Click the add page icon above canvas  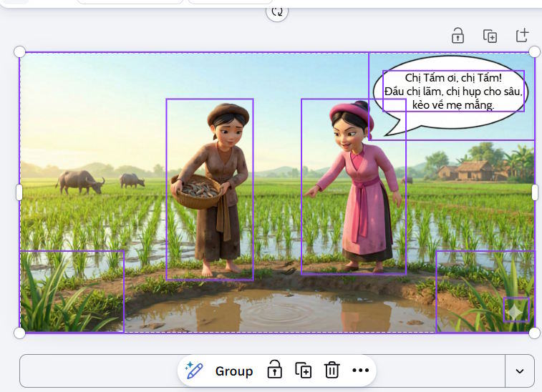(x=523, y=36)
